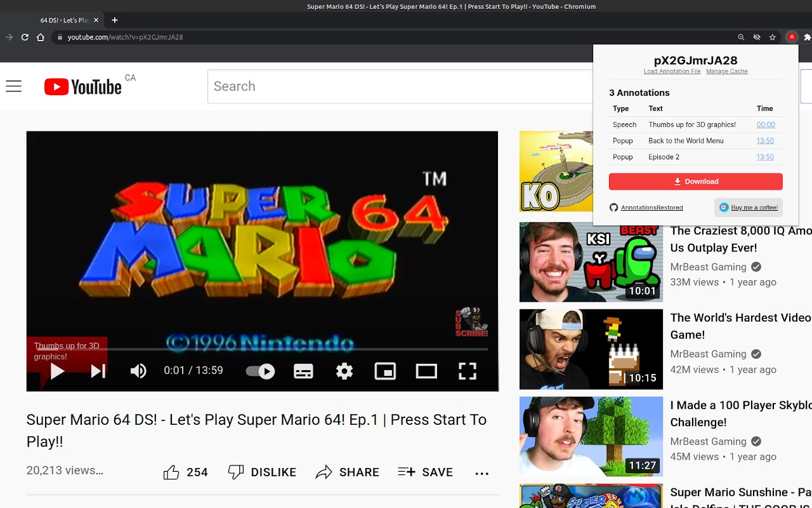Open Load Annotation File link
Screen dimensions: 812x508
tap(672, 71)
